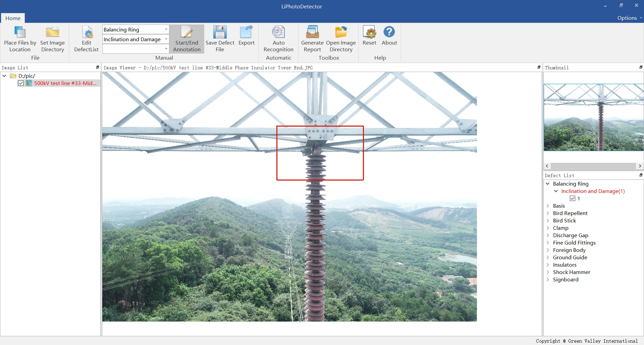Select the Basis label

tap(559, 206)
